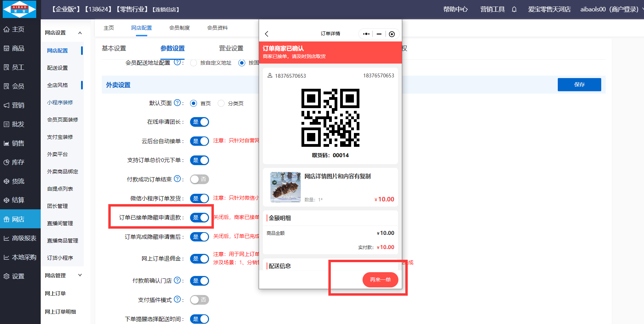Open the 营业设置 settings tab
Viewport: 644px width, 324px height.
coord(231,48)
